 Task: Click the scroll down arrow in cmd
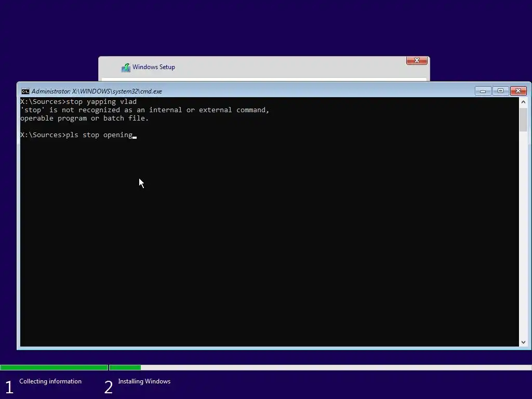coord(523,342)
